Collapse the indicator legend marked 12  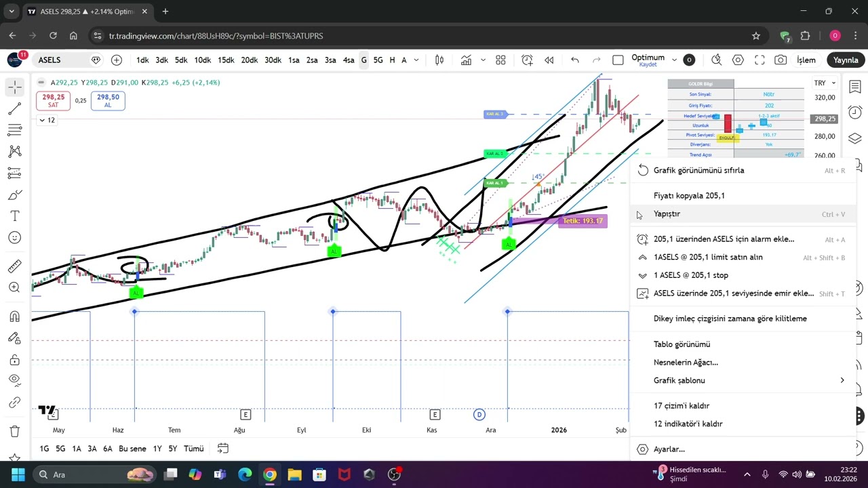(x=47, y=120)
